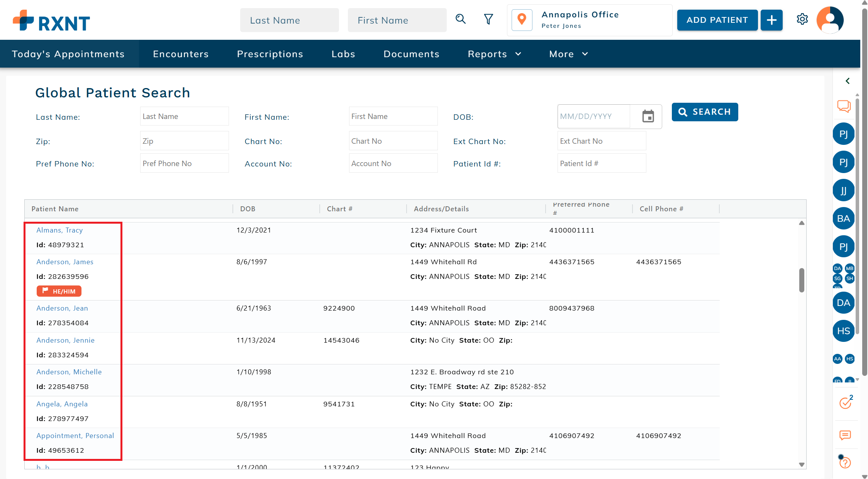The width and height of the screenshot is (868, 479).
Task: Click the results table scrollbar thumb
Action: point(802,280)
